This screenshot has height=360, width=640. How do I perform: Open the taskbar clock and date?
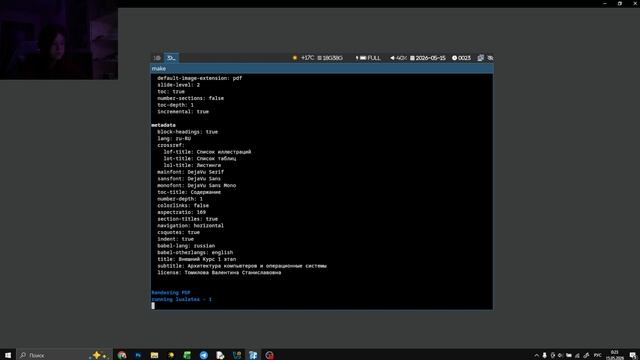point(614,355)
